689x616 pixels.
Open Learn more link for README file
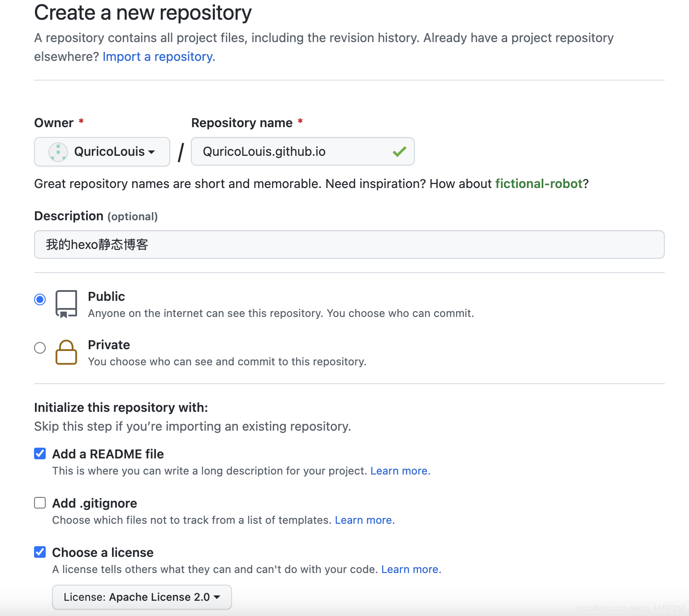pyautogui.click(x=400, y=471)
